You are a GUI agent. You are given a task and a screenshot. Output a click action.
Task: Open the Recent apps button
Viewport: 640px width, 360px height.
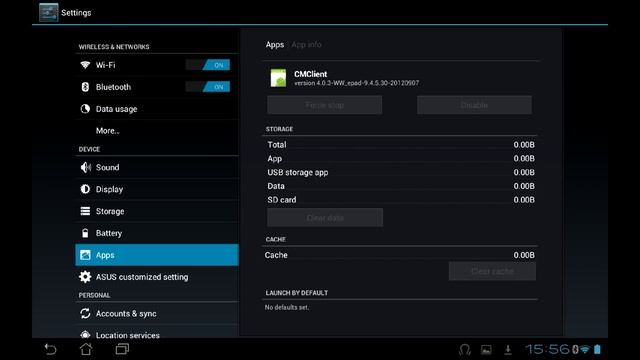point(122,349)
